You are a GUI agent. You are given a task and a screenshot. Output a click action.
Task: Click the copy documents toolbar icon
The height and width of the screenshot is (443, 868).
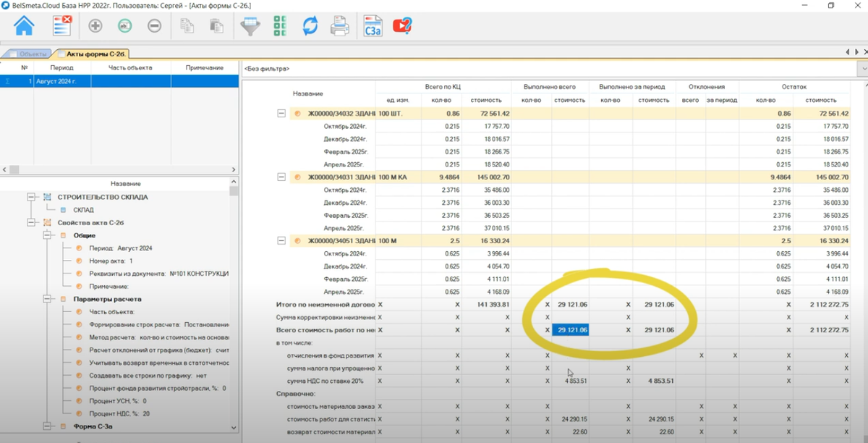187,26
